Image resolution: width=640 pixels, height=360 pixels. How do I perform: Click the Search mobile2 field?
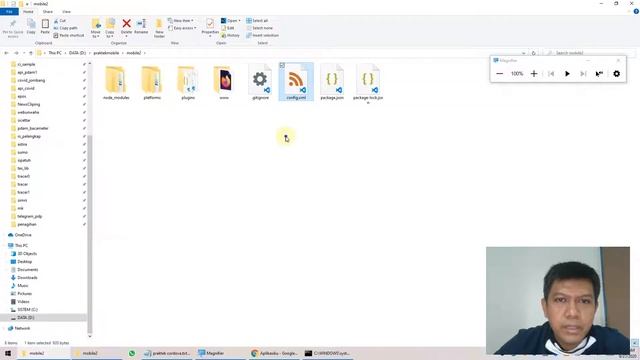tap(590, 53)
